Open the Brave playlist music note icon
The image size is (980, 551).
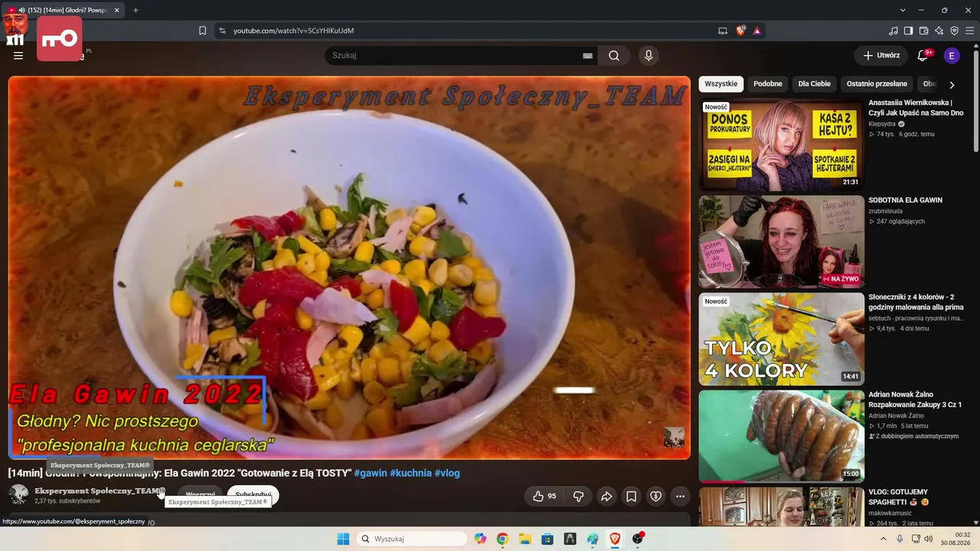point(893,31)
